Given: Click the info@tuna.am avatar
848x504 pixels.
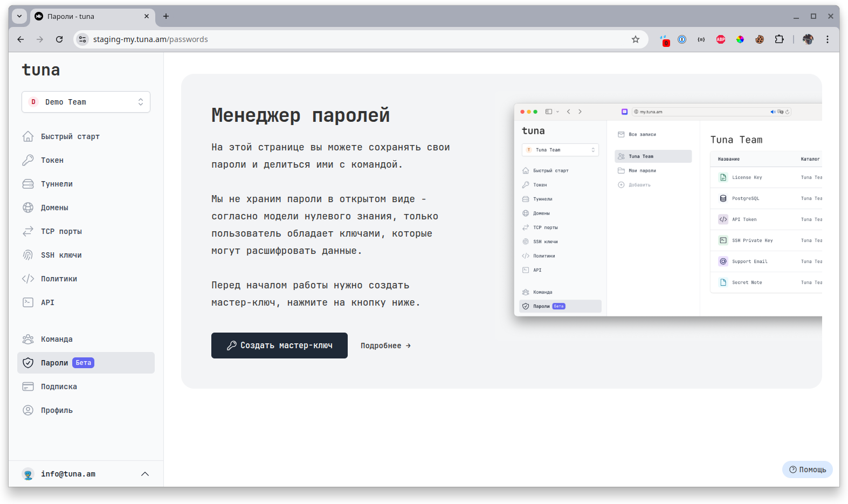Looking at the screenshot, I should tap(28, 474).
